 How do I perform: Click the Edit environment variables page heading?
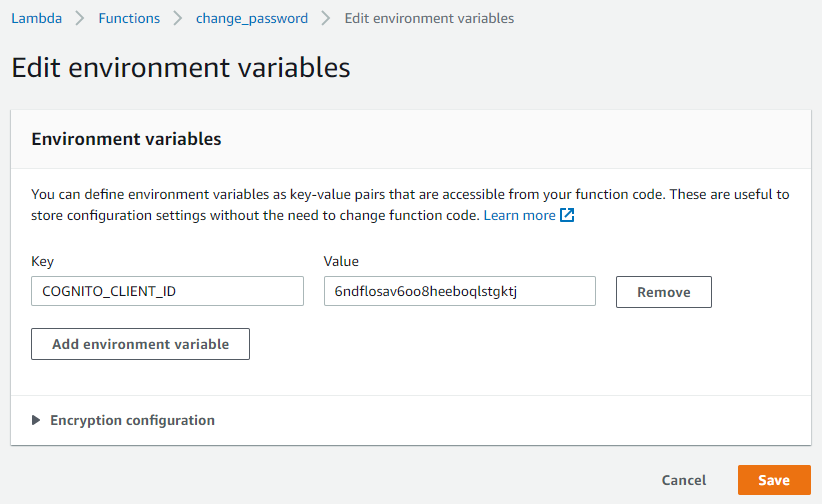(181, 67)
